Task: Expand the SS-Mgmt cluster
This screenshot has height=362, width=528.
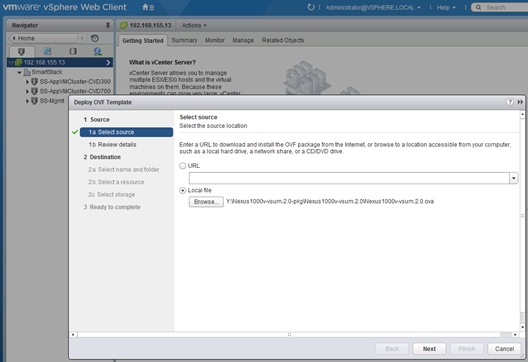Action: click(27, 101)
